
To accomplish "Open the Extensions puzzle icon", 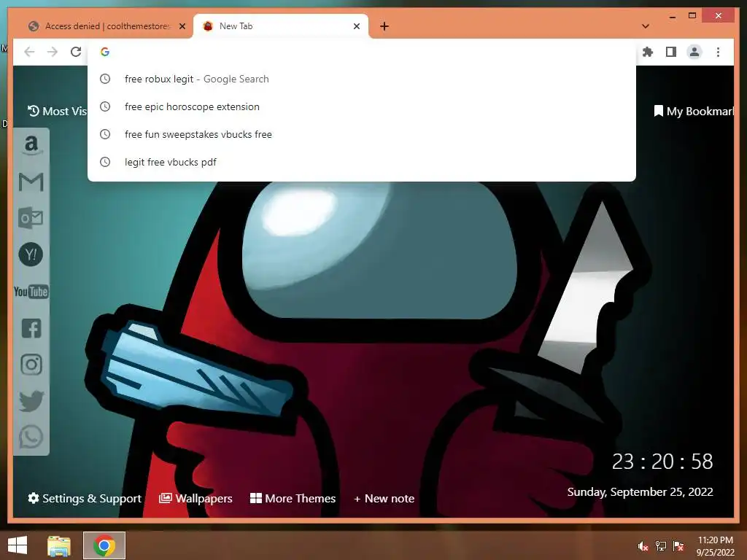I will (x=648, y=52).
